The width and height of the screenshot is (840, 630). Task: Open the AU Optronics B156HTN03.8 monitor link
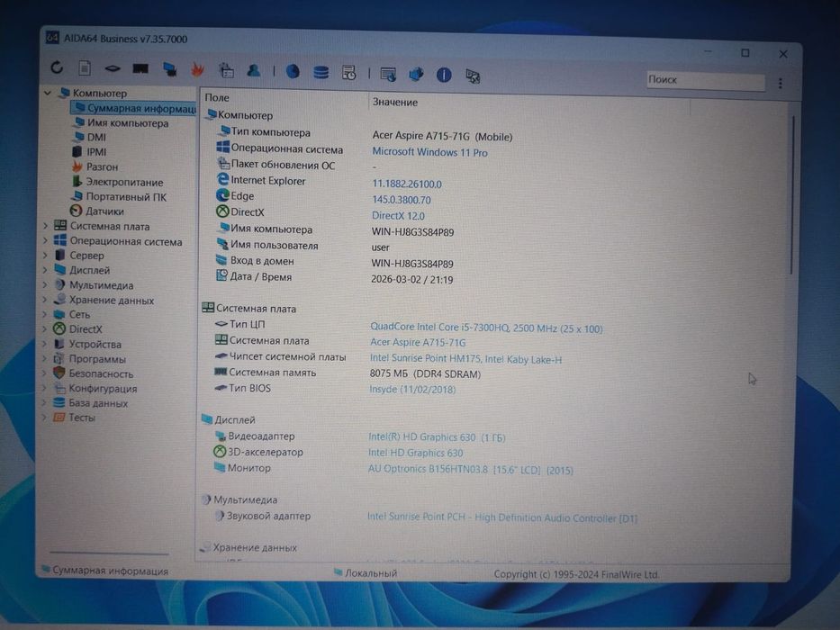point(470,469)
